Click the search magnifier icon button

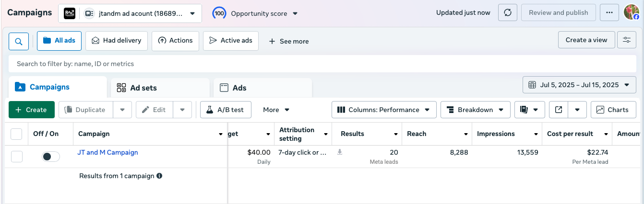coord(19,41)
